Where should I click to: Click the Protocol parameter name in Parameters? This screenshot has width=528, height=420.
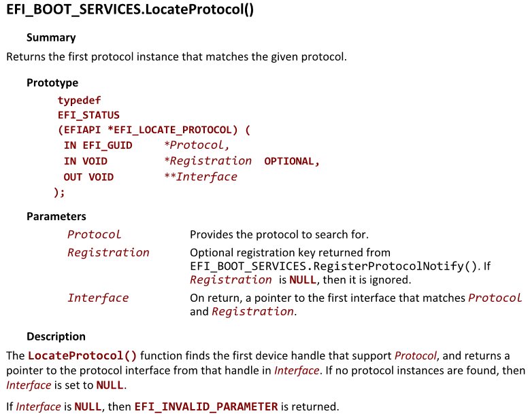94,234
